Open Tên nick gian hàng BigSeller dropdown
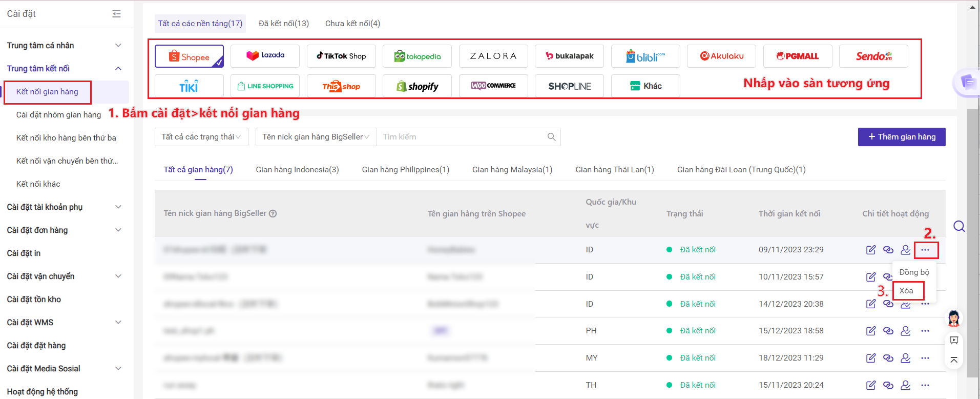The image size is (980, 399). (316, 137)
